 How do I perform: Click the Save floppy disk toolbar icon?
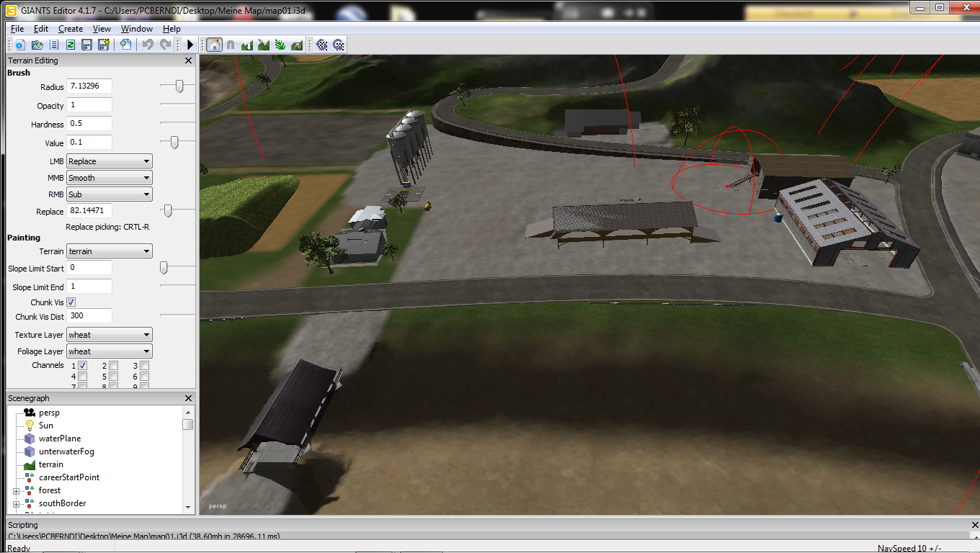86,45
